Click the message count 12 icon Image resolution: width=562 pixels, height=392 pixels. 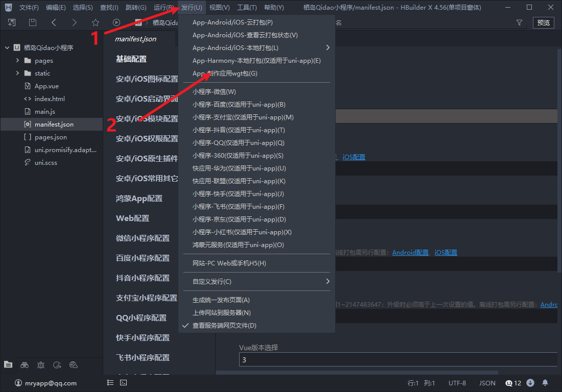[513, 383]
